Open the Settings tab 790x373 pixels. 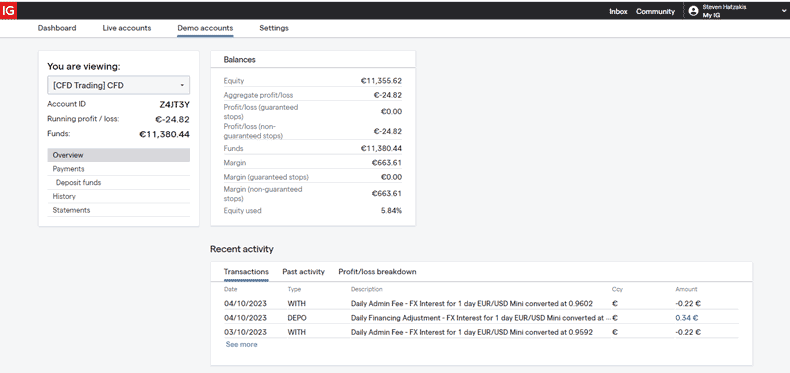274,28
